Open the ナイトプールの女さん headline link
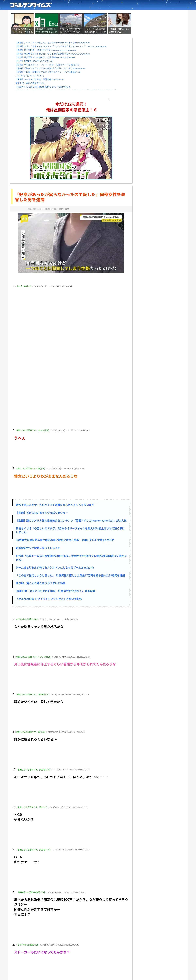196x980 pixels. (53, 43)
